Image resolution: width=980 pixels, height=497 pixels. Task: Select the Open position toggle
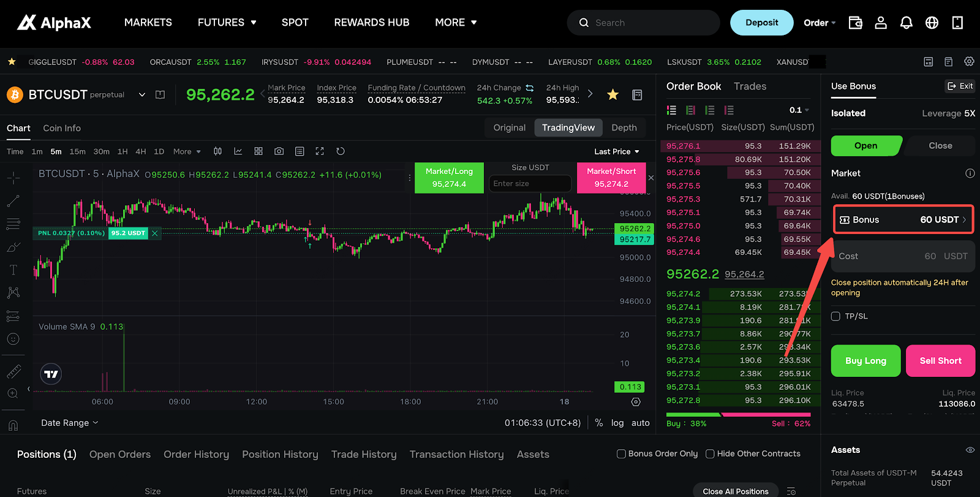click(x=866, y=146)
